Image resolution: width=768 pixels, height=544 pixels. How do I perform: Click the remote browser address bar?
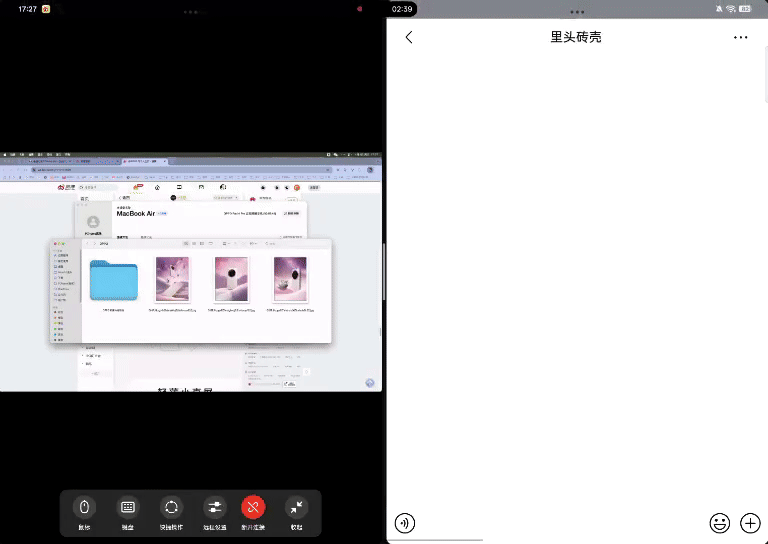point(181,170)
